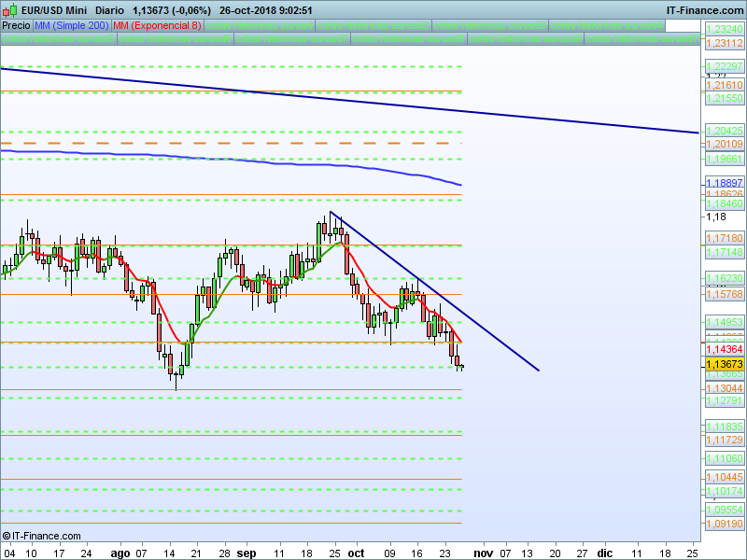Select the cotas historicas eurusd4 label

pos(607,25)
